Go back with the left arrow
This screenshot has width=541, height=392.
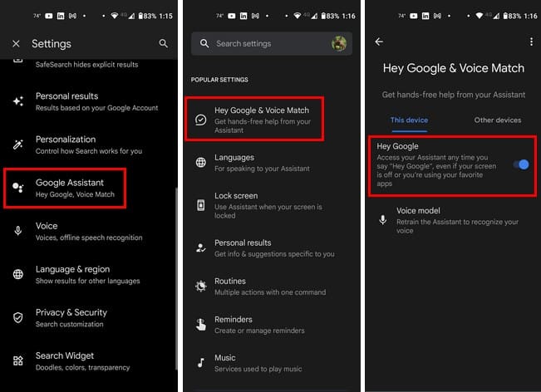point(379,42)
